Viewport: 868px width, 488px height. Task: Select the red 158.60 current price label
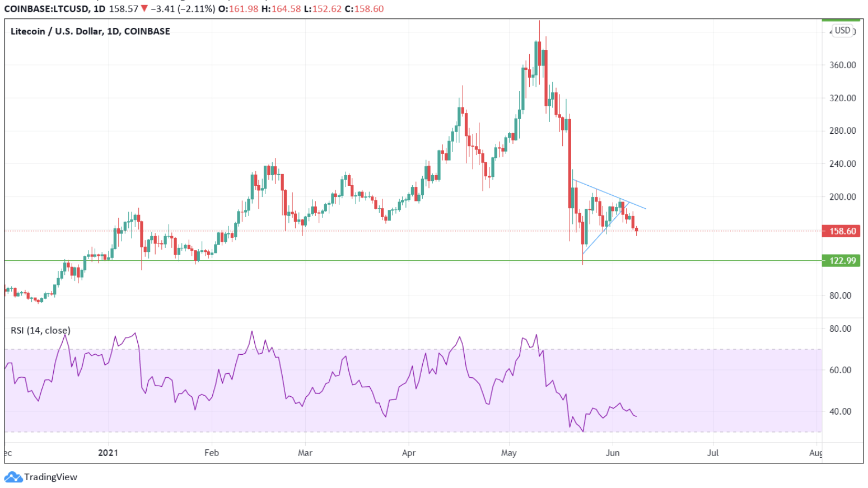click(x=841, y=231)
